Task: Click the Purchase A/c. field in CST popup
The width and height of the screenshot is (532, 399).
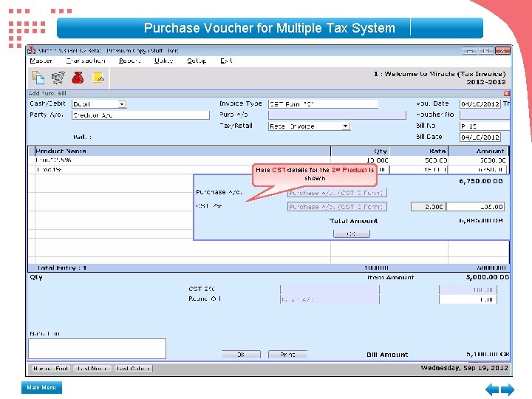Action: click(337, 193)
